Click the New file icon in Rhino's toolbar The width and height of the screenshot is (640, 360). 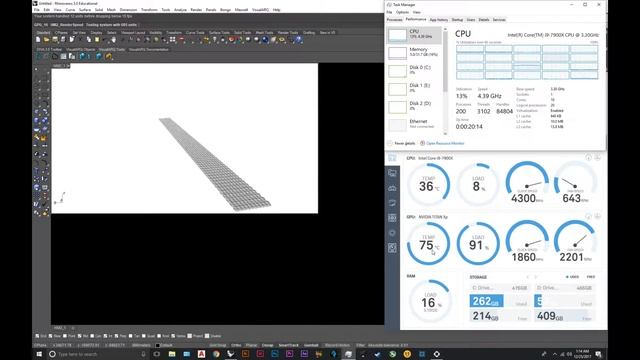[x=38, y=40]
